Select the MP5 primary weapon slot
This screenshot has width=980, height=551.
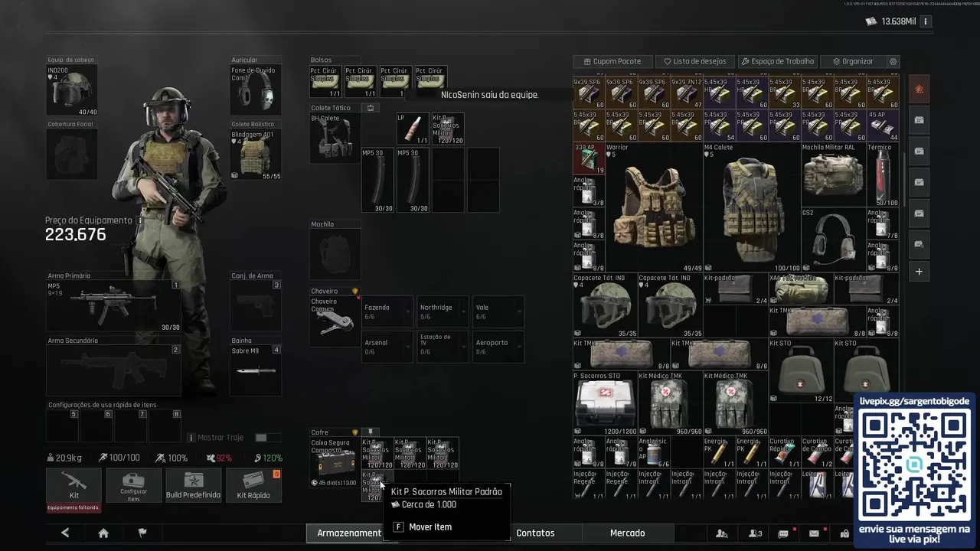click(x=113, y=306)
